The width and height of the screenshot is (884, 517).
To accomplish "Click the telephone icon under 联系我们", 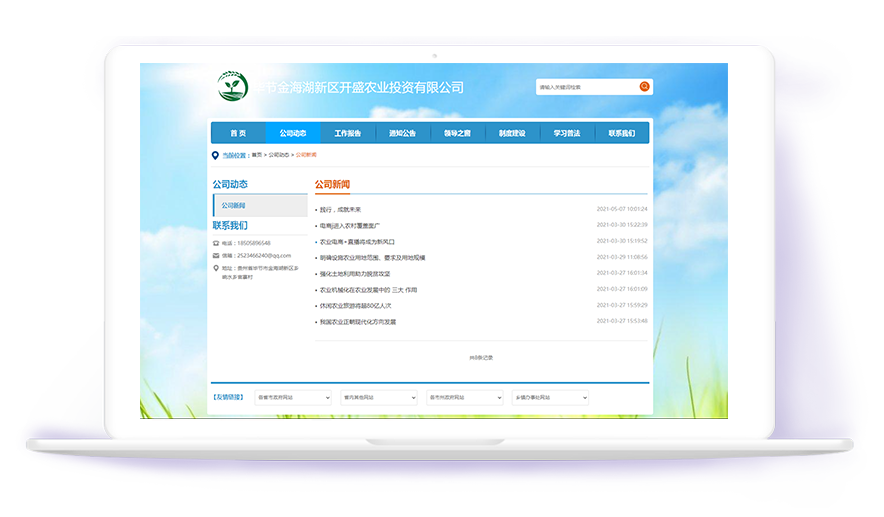I will click(x=216, y=243).
